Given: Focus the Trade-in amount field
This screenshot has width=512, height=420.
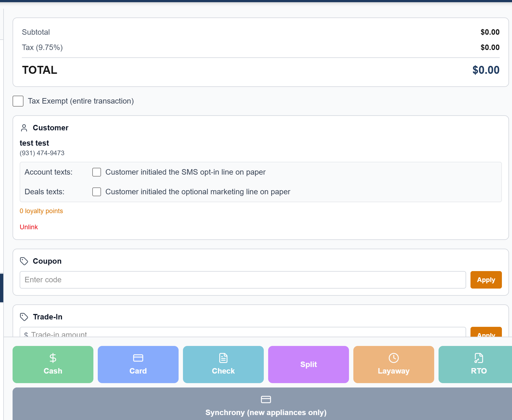Looking at the screenshot, I should pos(243,332).
